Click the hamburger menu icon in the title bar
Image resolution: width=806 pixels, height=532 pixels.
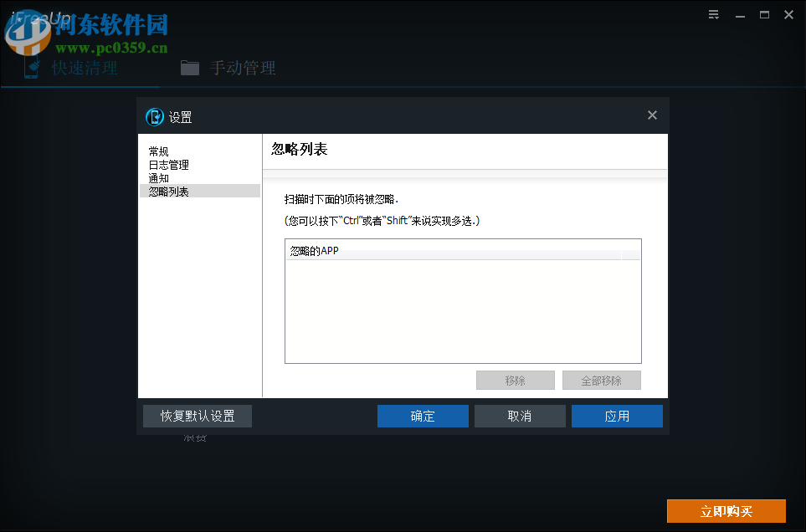click(713, 14)
